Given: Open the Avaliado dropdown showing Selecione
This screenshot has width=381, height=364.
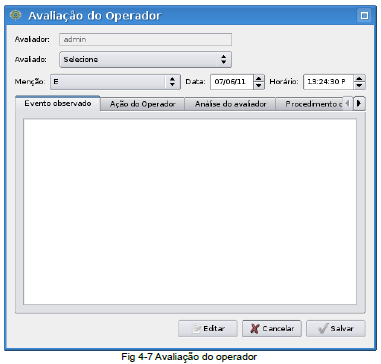Looking at the screenshot, I should (x=145, y=60).
